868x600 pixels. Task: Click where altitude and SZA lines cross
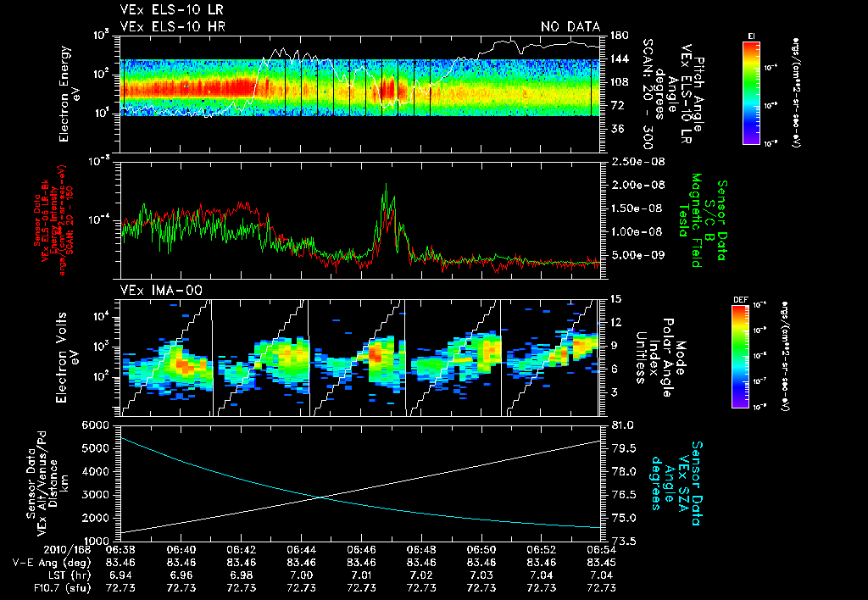point(320,497)
